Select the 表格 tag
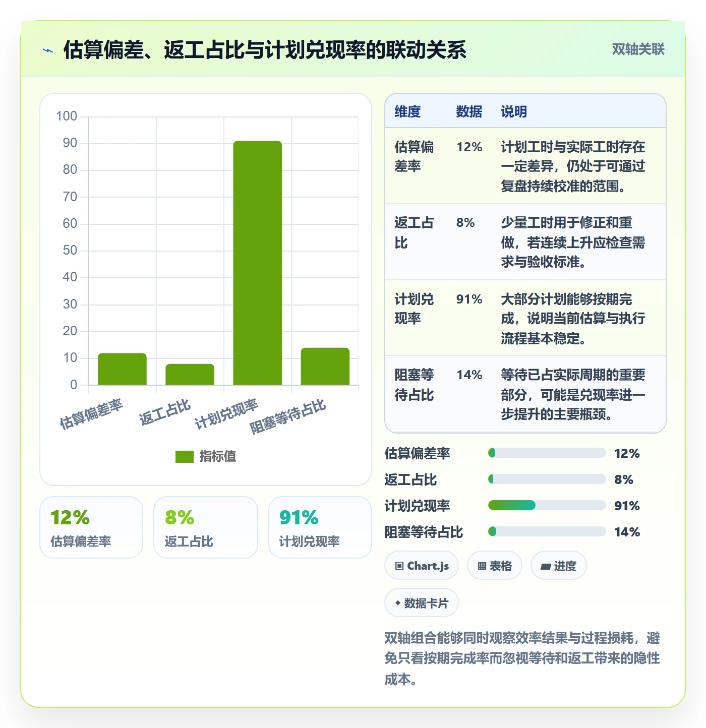Image resolution: width=706 pixels, height=728 pixels. pyautogui.click(x=495, y=566)
